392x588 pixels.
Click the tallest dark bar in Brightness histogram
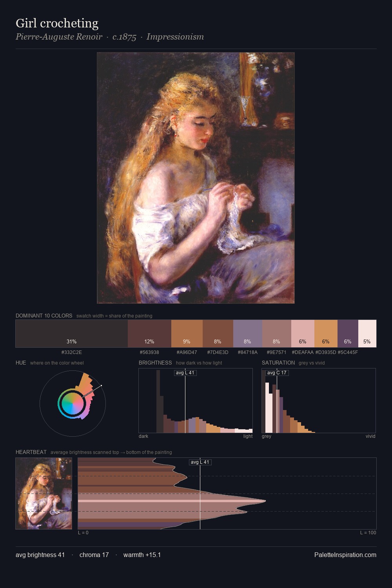158,401
